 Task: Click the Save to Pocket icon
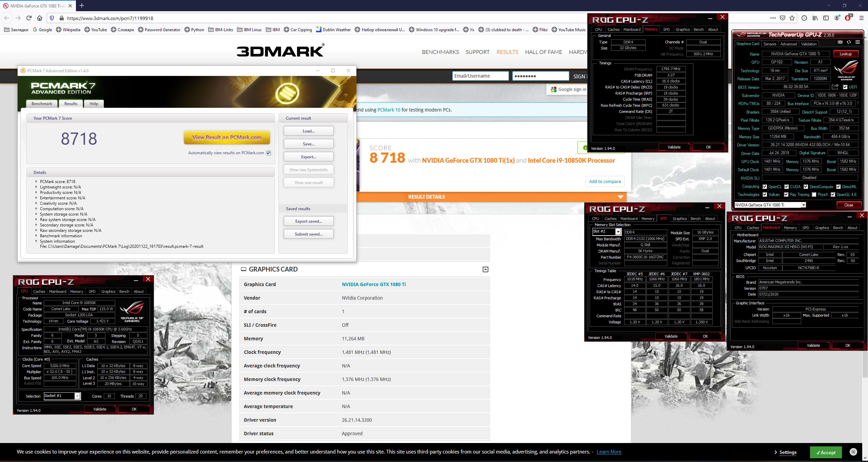tap(783, 18)
